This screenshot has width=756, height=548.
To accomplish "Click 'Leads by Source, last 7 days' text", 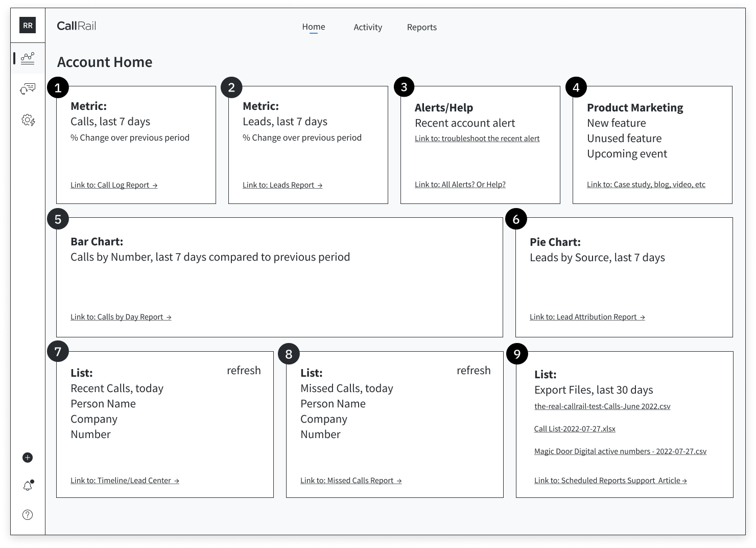I will pos(597,258).
